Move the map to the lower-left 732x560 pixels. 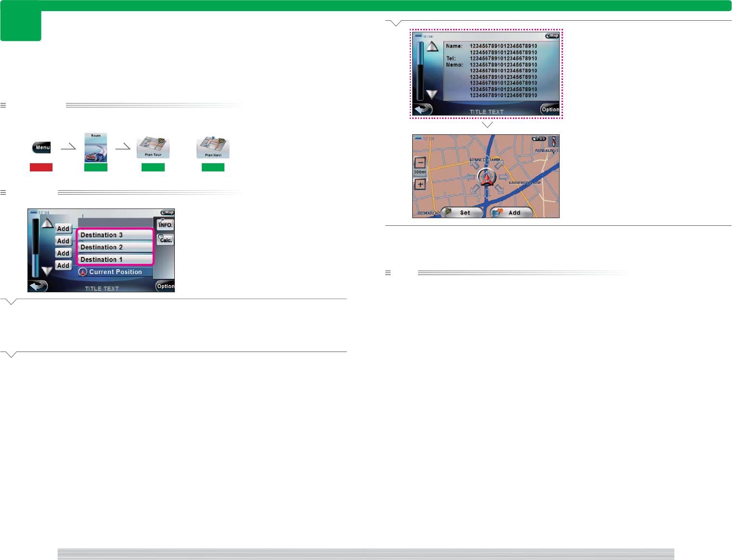coord(475,189)
